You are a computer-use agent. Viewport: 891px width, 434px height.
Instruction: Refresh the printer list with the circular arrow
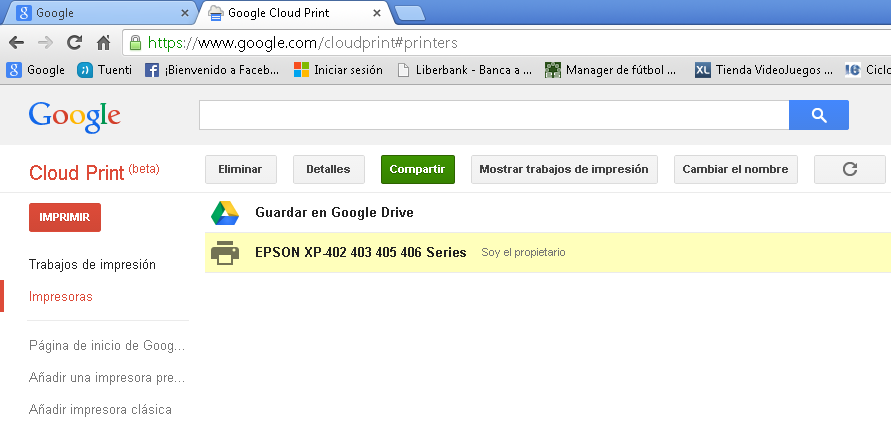pos(849,169)
